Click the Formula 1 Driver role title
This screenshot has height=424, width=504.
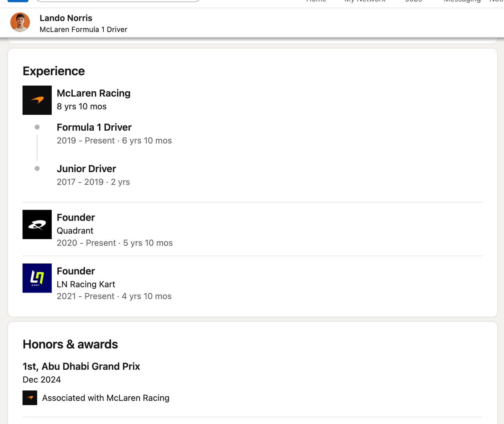coord(94,127)
